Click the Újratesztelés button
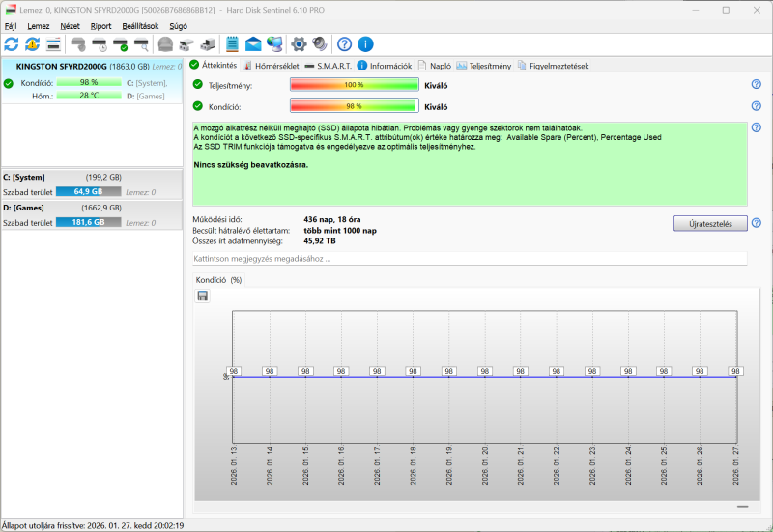 710,224
